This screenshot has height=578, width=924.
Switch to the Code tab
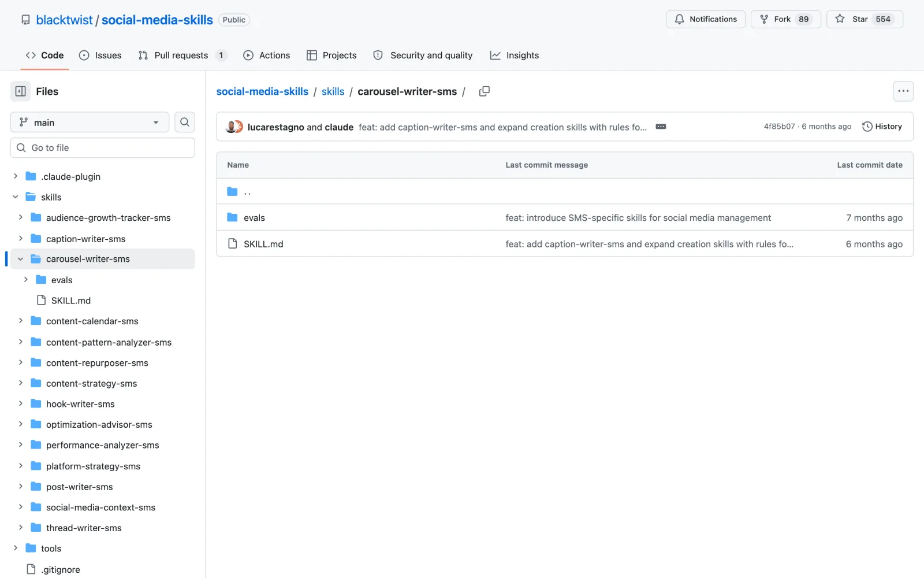pyautogui.click(x=44, y=55)
